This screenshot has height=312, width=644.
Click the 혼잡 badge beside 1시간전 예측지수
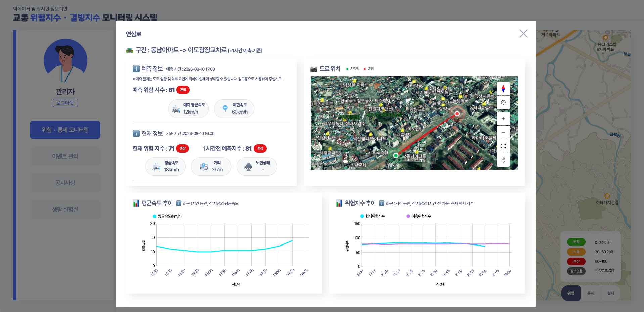tap(260, 148)
